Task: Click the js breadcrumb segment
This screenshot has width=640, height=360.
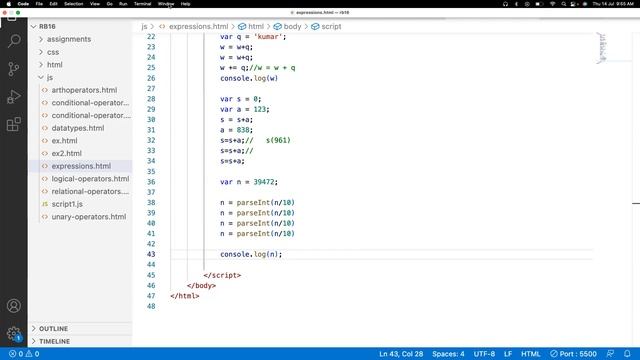Action: point(144,27)
